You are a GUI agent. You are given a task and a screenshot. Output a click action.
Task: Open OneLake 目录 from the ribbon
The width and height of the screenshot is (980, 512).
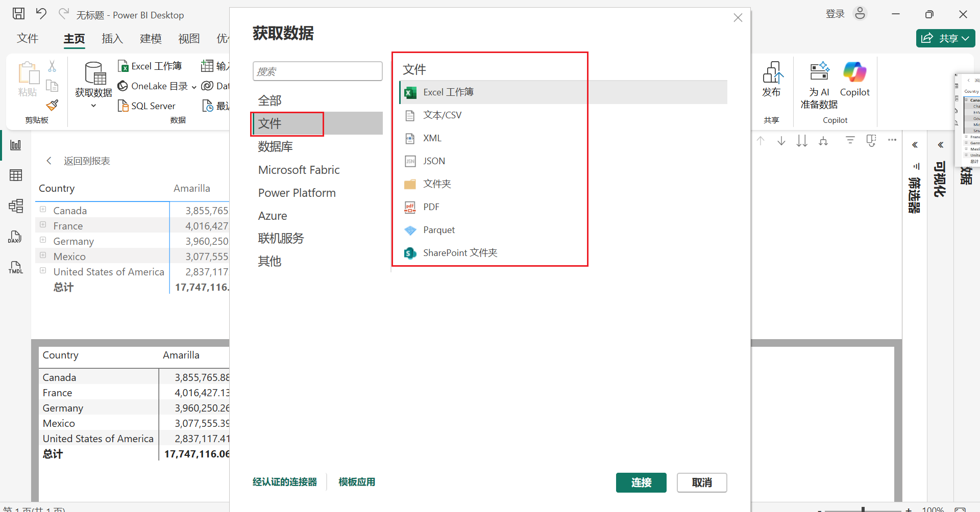pyautogui.click(x=153, y=86)
